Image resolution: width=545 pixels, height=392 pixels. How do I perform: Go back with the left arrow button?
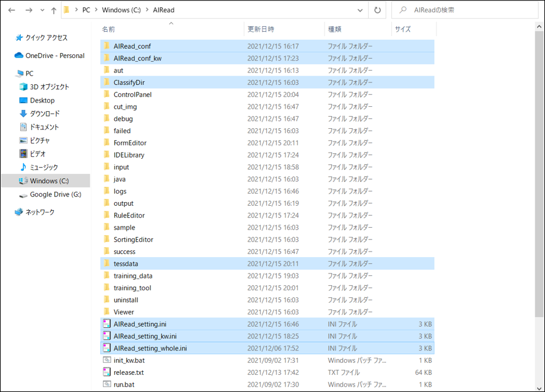coord(12,10)
